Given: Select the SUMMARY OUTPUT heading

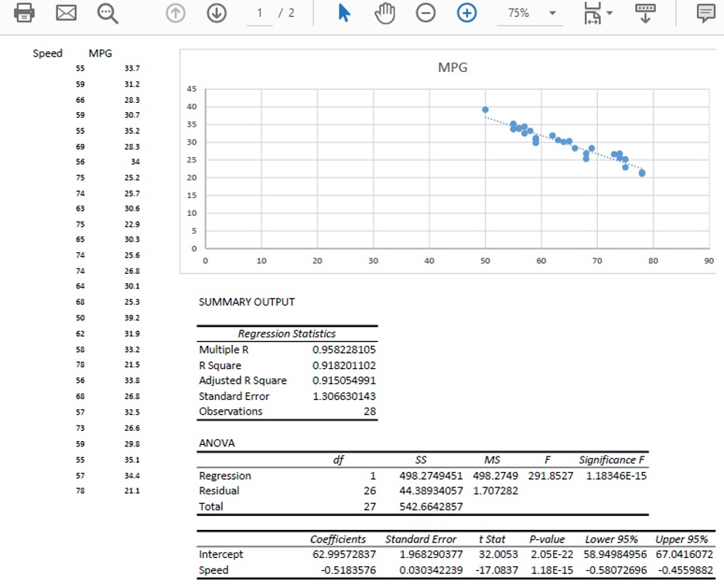Looking at the screenshot, I should 247,302.
